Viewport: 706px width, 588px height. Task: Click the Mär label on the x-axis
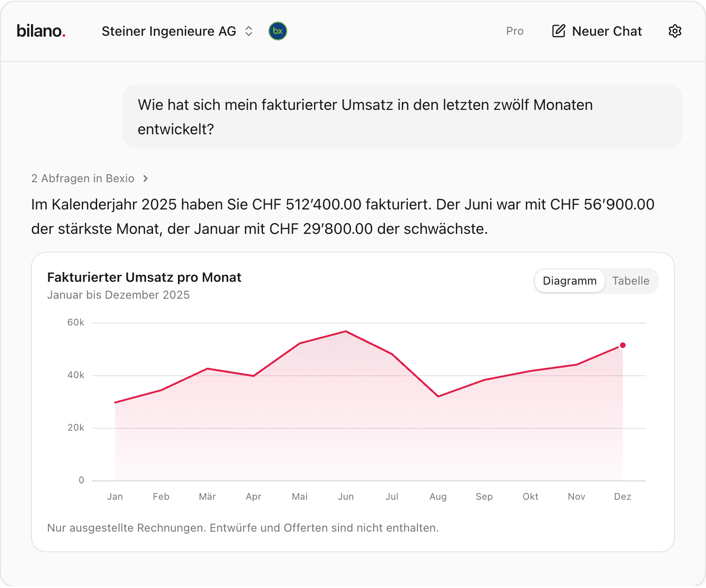[207, 496]
